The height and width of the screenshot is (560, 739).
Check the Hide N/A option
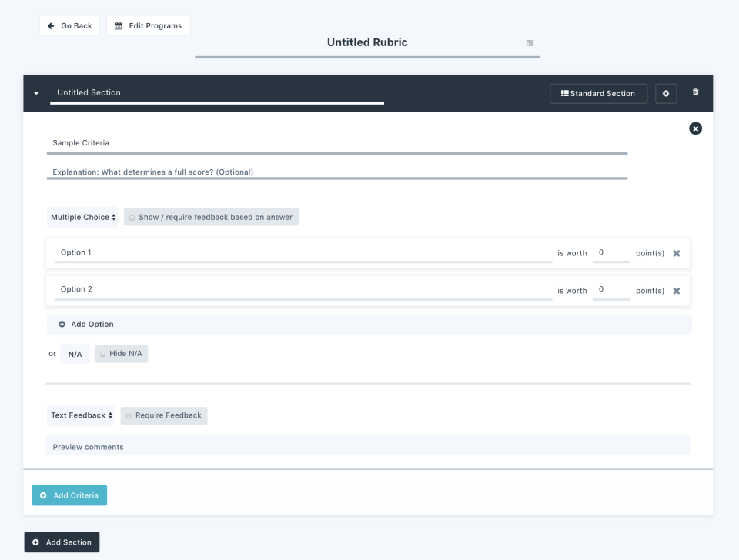[x=102, y=353]
